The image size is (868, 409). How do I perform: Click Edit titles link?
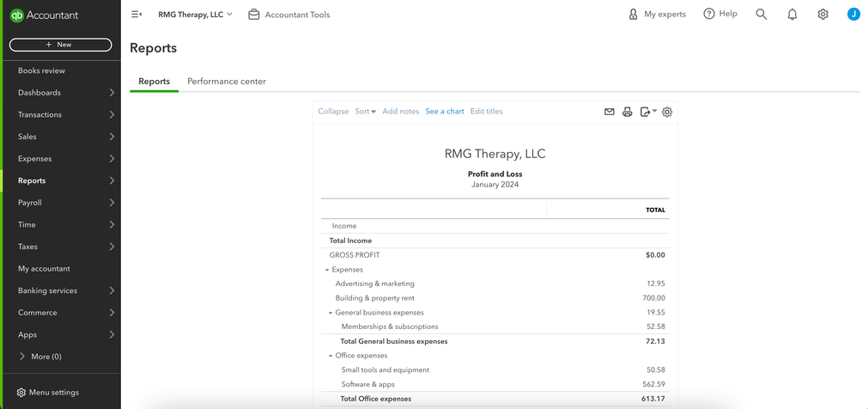487,112
